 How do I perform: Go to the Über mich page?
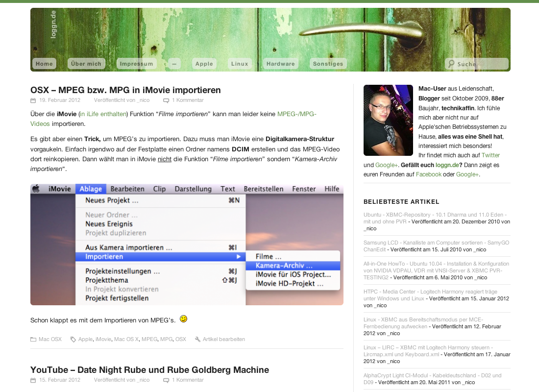(86, 64)
